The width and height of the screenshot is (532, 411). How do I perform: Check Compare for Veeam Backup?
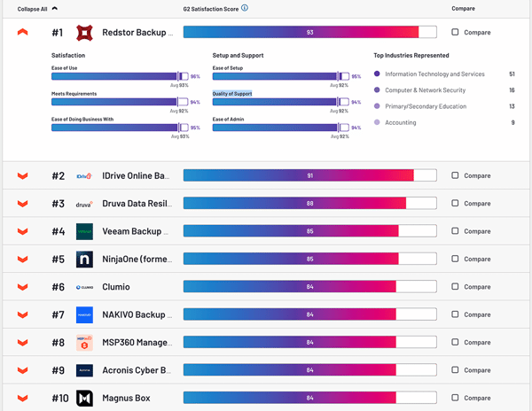click(455, 230)
